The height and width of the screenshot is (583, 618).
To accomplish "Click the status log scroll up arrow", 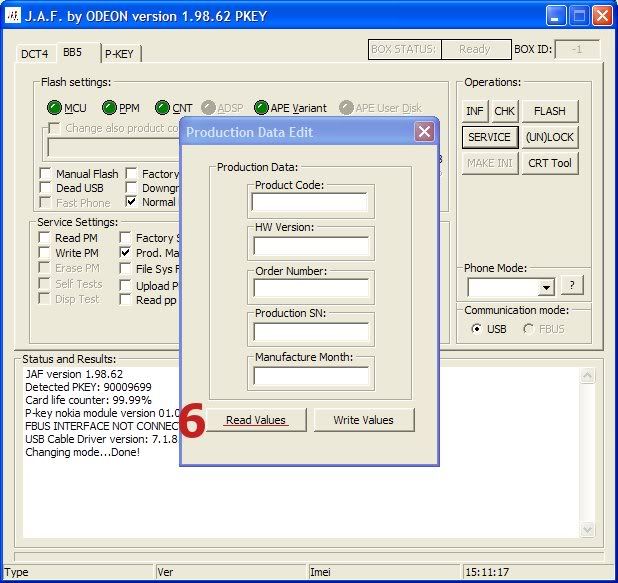I will pyautogui.click(x=587, y=376).
